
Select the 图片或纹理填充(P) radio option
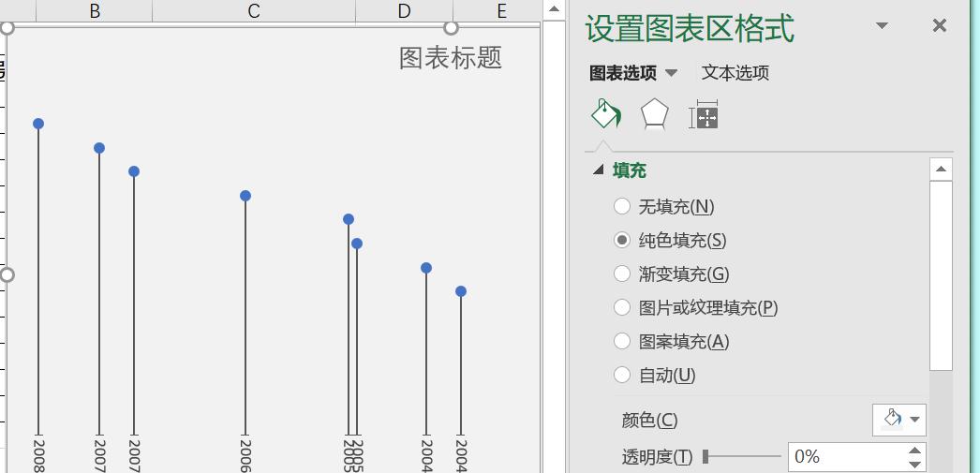[x=622, y=307]
